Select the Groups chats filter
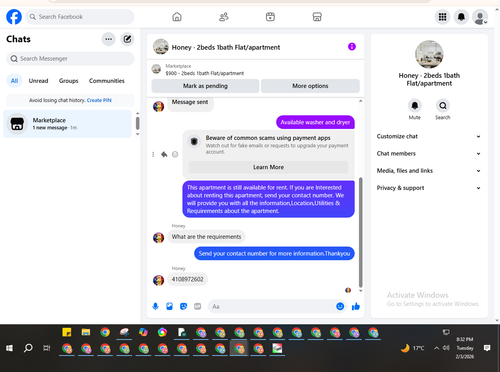This screenshot has width=500, height=372. [x=68, y=81]
